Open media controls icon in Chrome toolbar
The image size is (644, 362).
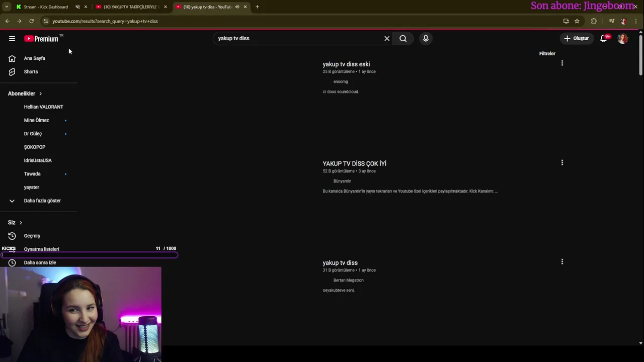pos(611,21)
